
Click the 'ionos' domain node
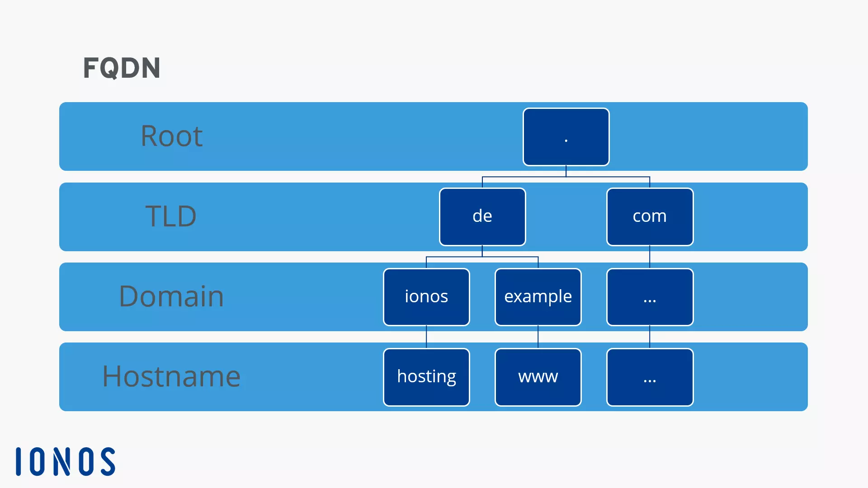click(x=427, y=296)
